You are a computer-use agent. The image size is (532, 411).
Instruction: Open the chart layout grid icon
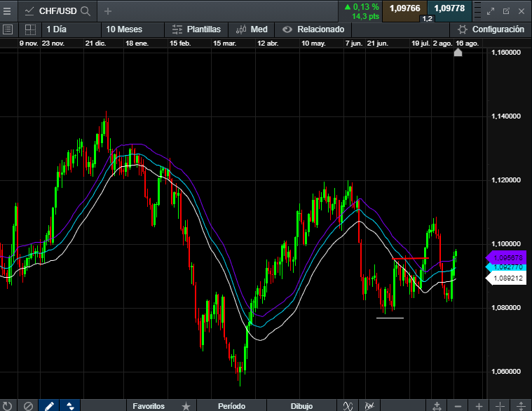pyautogui.click(x=31, y=29)
